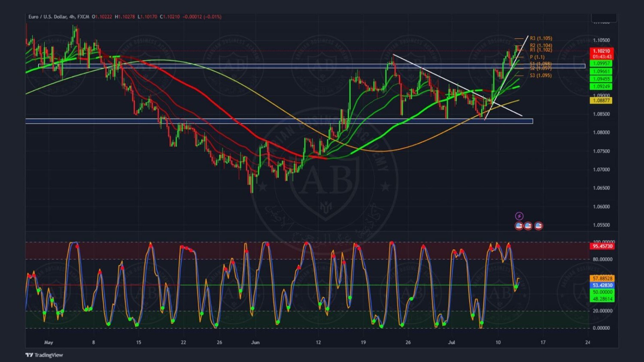
Task: Click the 1.10500 price axis label
Action: click(x=601, y=40)
